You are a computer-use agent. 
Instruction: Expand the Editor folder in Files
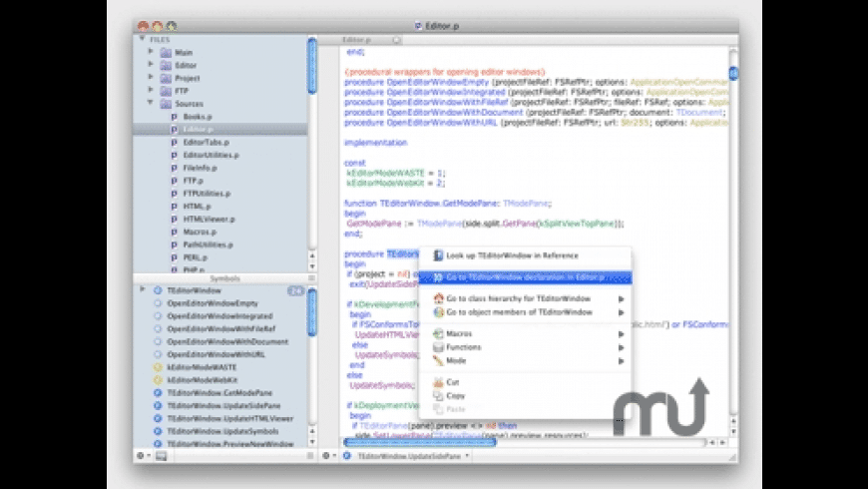coord(151,64)
